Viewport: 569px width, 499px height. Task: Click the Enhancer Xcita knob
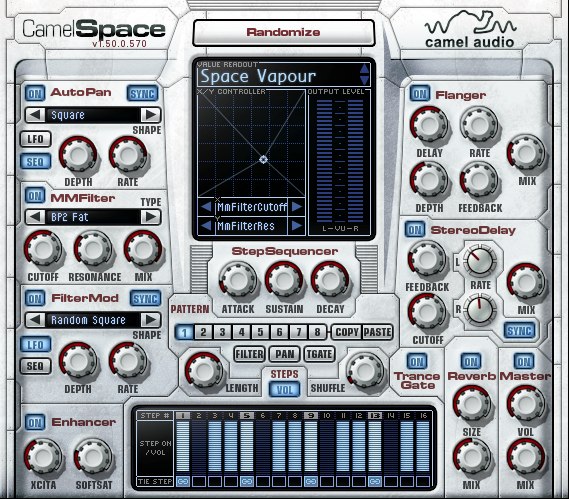tap(43, 458)
